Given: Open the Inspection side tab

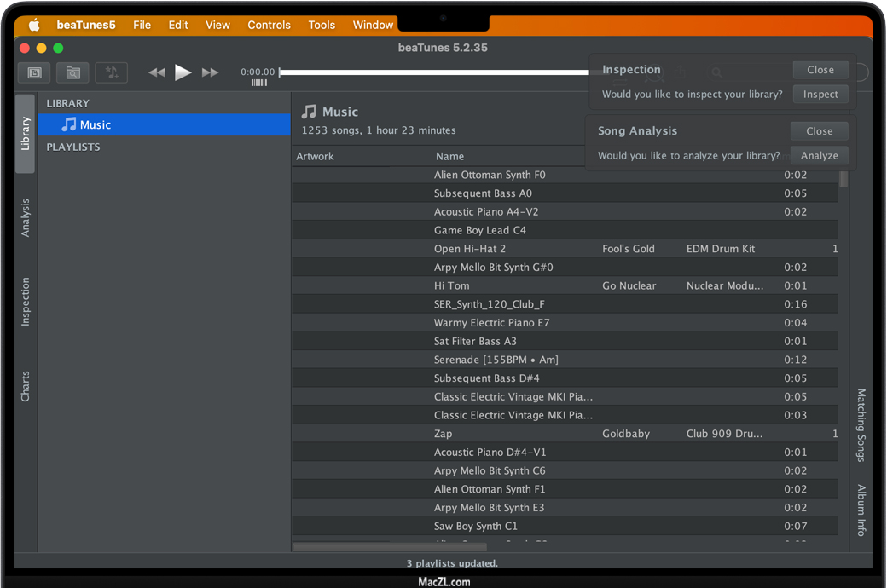Looking at the screenshot, I should pos(26,302).
